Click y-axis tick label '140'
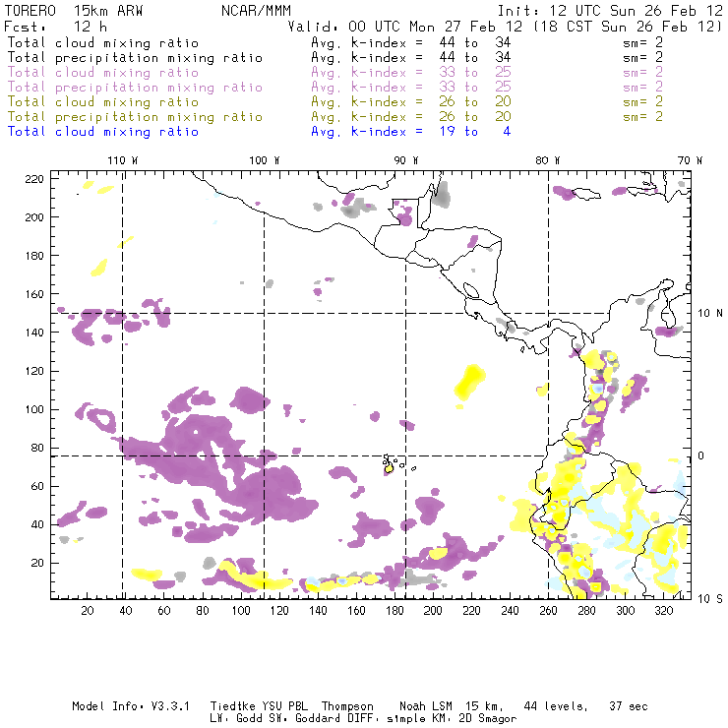This screenshot has height=728, width=728. tap(34, 333)
